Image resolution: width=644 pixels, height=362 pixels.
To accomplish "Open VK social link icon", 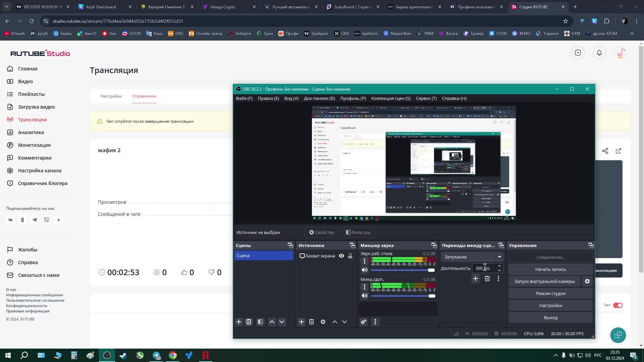I will pos(10,220).
